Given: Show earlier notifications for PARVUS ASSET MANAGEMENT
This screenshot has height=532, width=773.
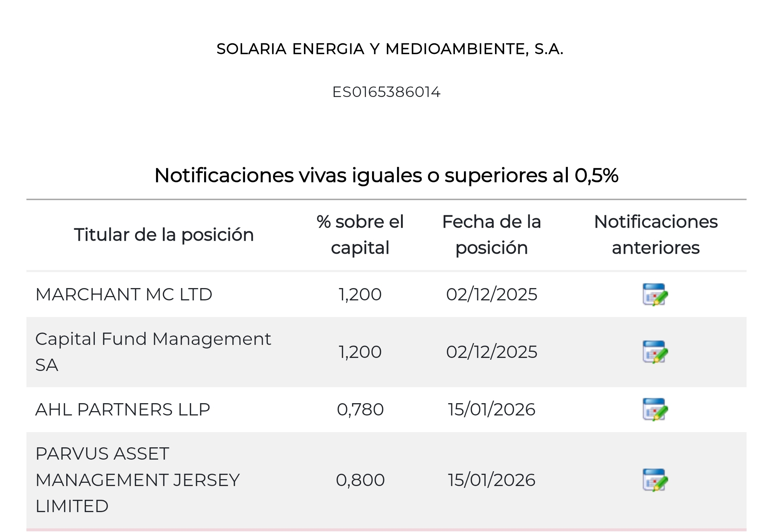Looking at the screenshot, I should tap(655, 480).
